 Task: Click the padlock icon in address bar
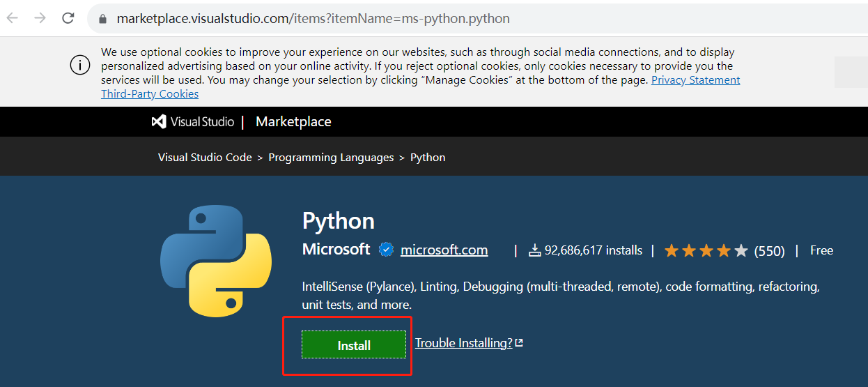pyautogui.click(x=103, y=19)
